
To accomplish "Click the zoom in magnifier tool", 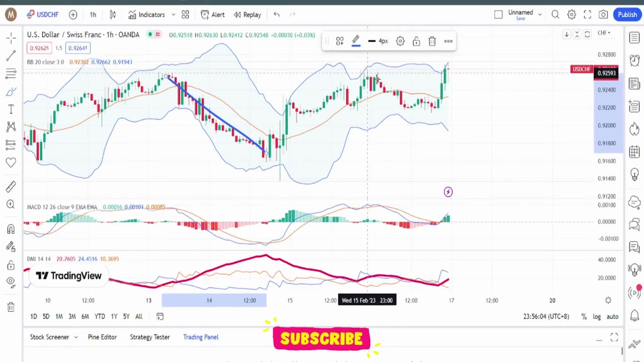I will click(11, 204).
